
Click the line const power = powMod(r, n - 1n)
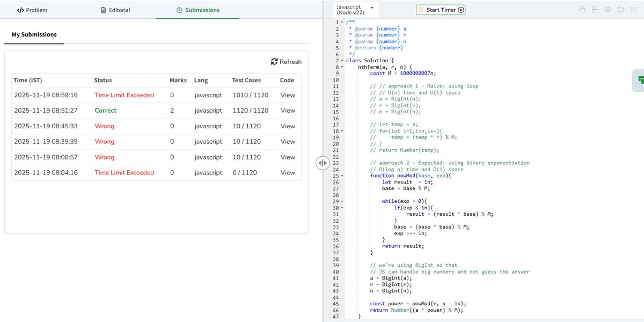(418, 304)
